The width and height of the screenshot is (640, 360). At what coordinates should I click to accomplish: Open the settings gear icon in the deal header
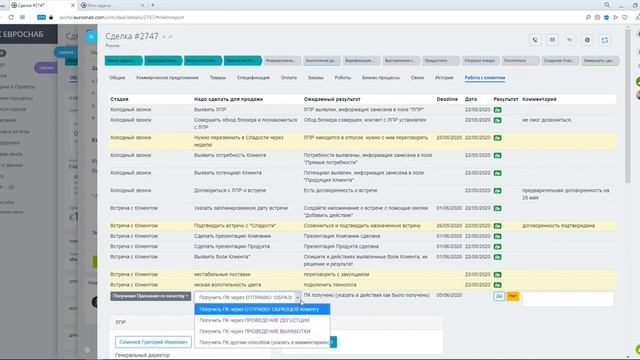[x=587, y=40]
